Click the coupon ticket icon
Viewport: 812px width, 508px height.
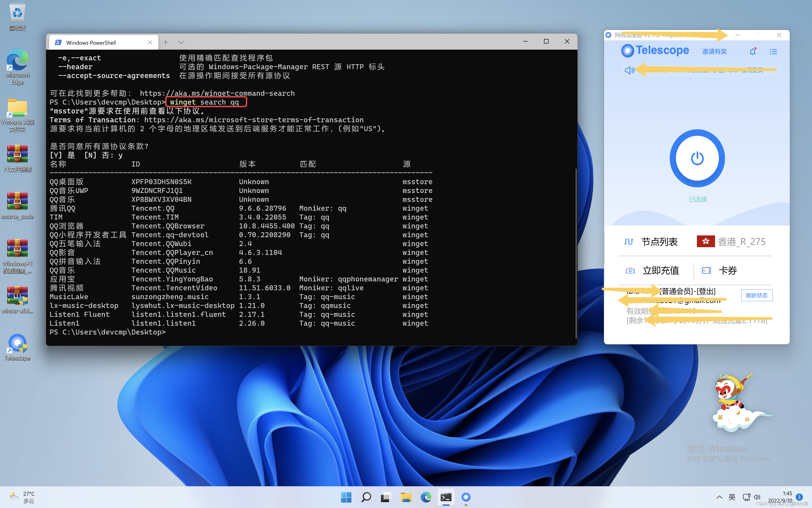[706, 271]
